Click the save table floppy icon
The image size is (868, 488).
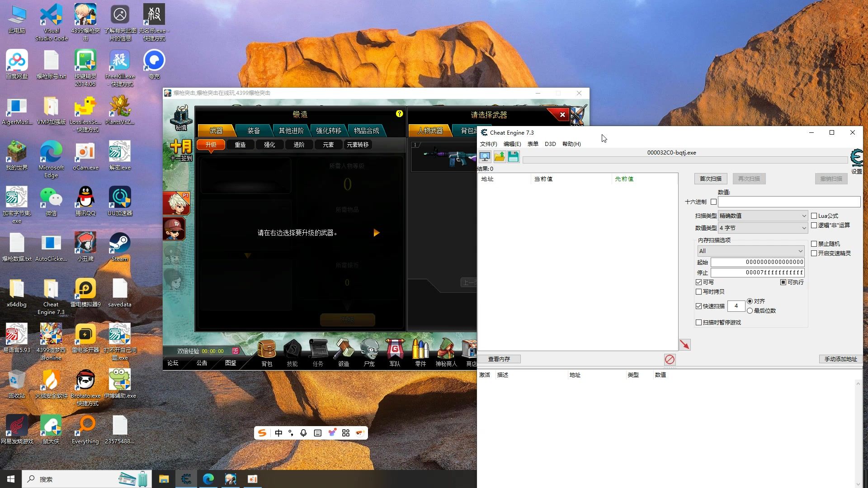coord(513,157)
